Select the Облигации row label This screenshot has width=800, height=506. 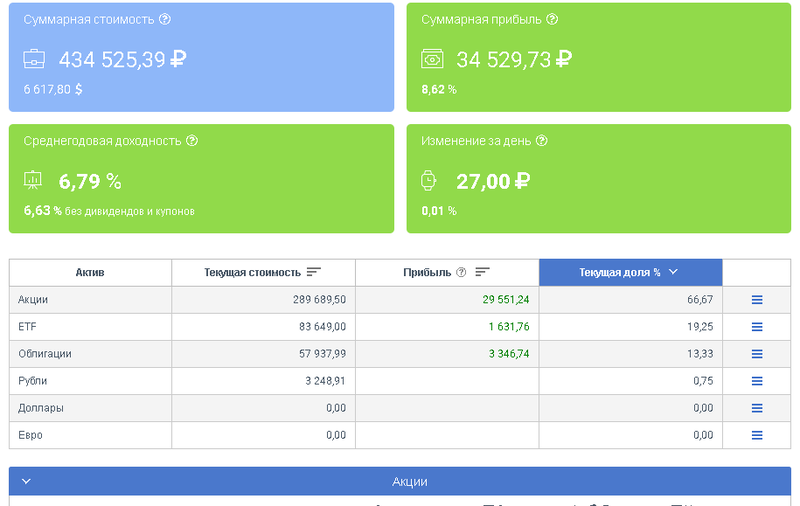click(x=45, y=354)
